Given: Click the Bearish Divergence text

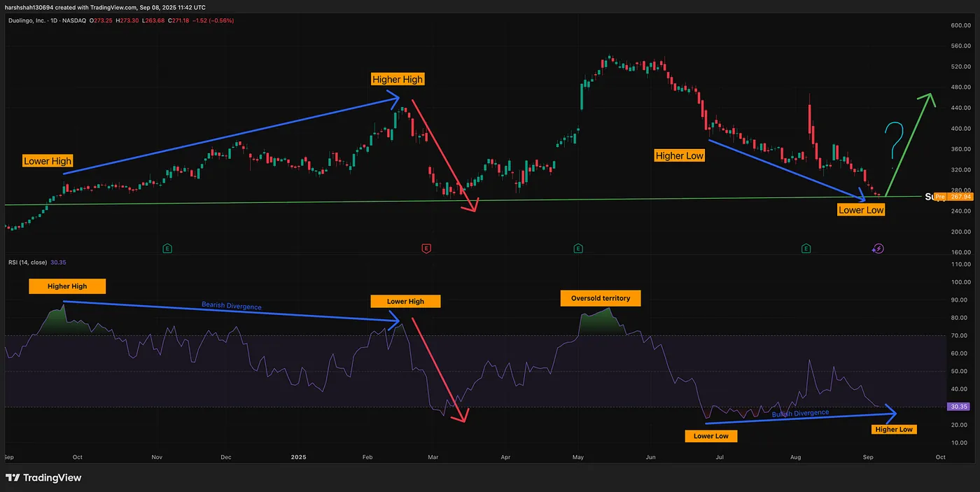Looking at the screenshot, I should [231, 306].
